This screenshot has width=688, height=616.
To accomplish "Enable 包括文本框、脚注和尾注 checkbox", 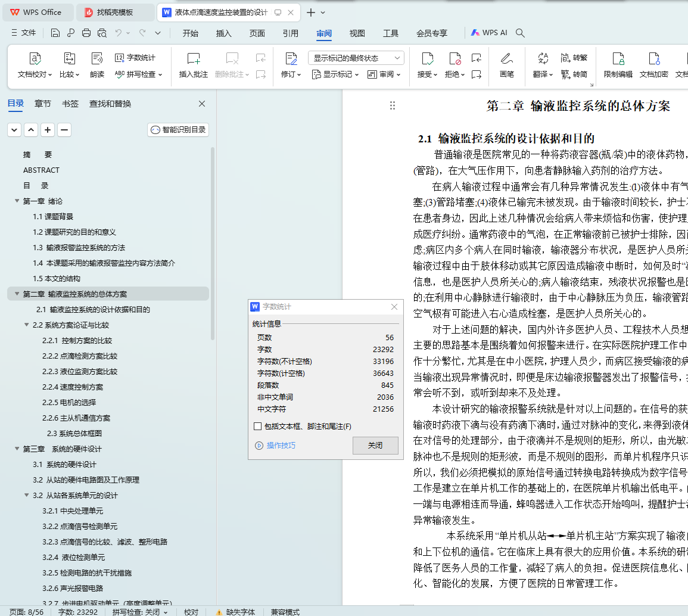I will pos(258,427).
